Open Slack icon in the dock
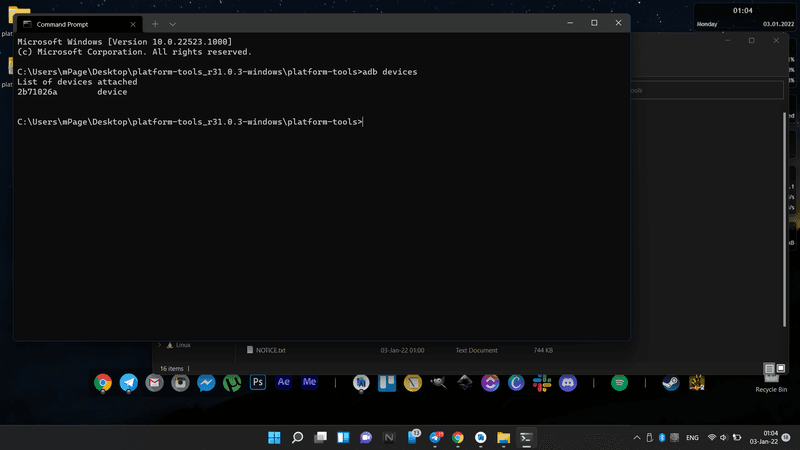The height and width of the screenshot is (450, 800). coord(542,383)
